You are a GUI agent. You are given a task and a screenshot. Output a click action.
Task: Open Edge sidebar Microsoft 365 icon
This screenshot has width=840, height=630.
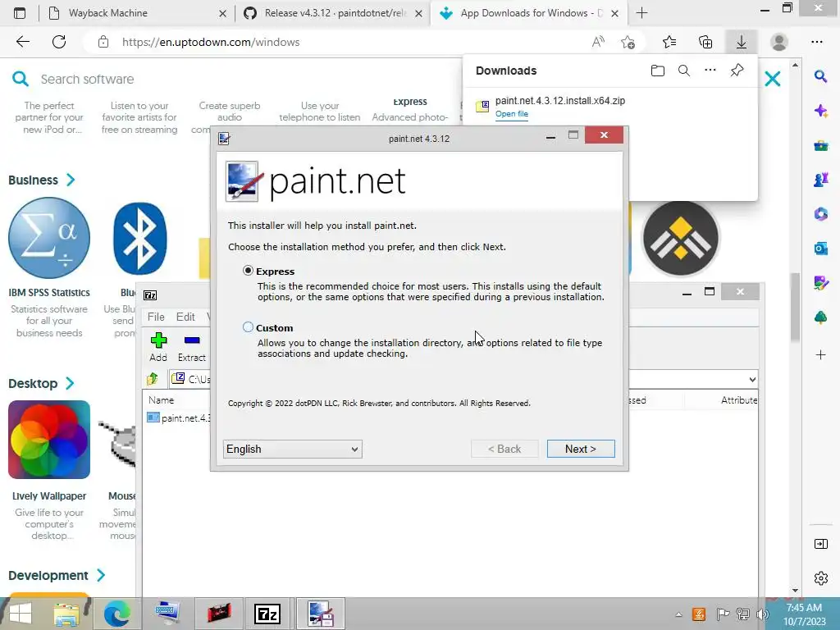(820, 214)
